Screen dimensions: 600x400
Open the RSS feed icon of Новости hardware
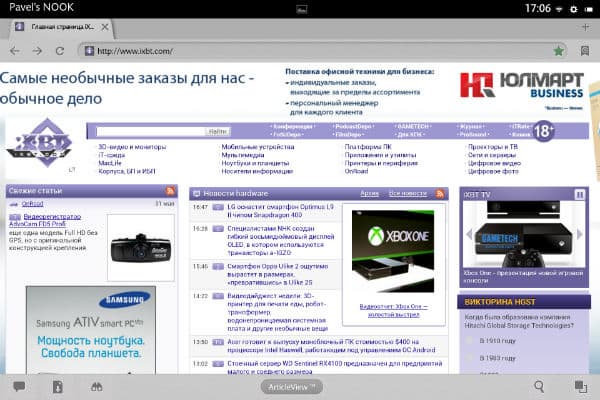[x=440, y=194]
